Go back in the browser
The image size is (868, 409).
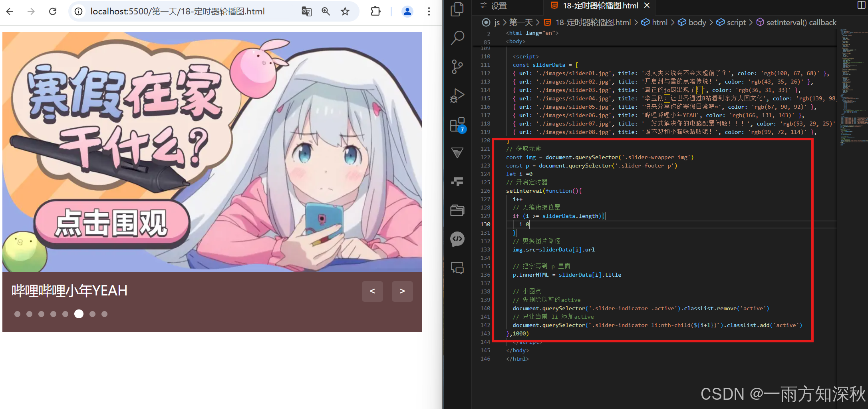[10, 12]
